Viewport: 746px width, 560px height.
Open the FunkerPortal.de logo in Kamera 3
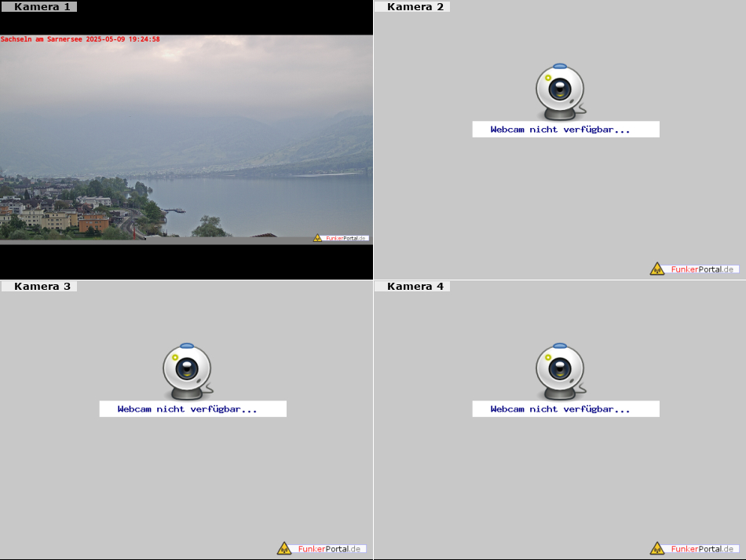[x=322, y=548]
